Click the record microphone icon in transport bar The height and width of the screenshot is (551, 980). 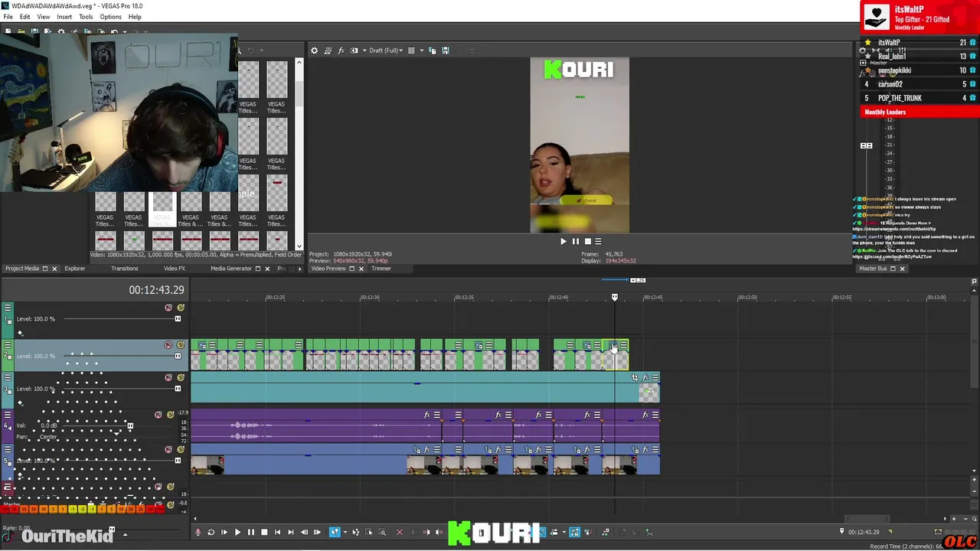(198, 532)
